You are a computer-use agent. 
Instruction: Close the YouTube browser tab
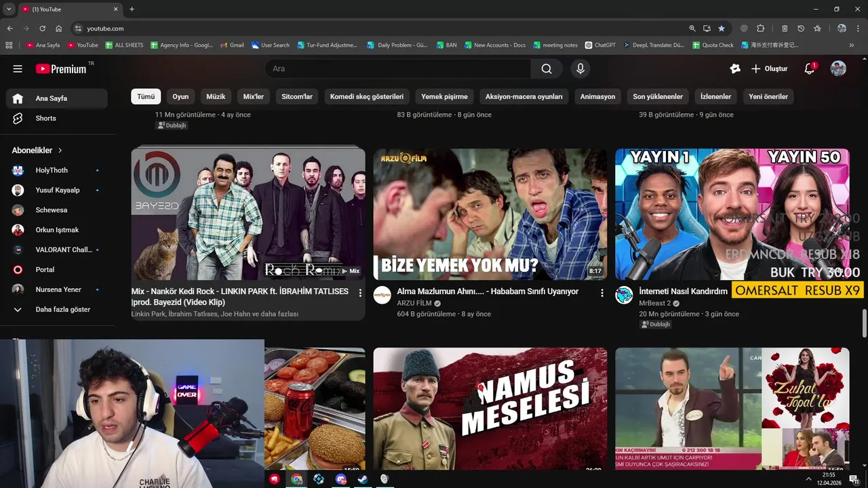coord(116,9)
